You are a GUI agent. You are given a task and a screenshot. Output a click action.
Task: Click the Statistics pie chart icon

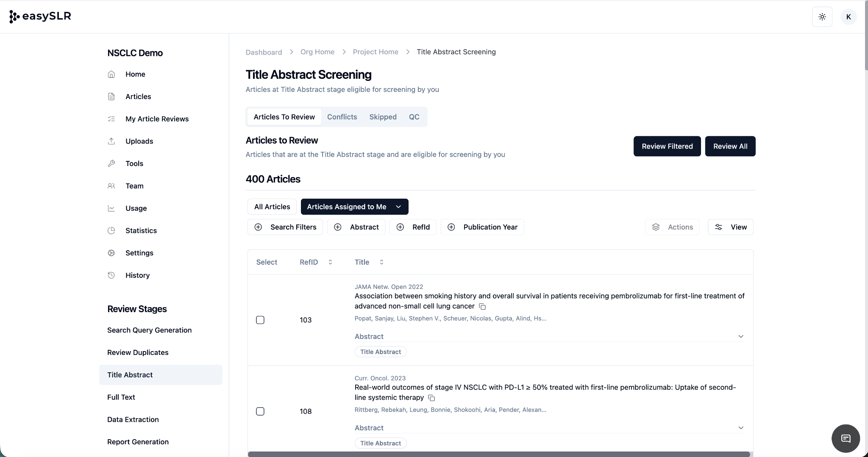[111, 230]
